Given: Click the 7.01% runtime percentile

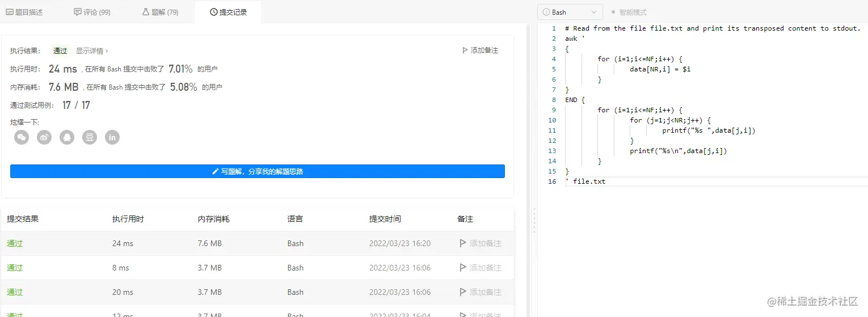Looking at the screenshot, I should point(180,69).
